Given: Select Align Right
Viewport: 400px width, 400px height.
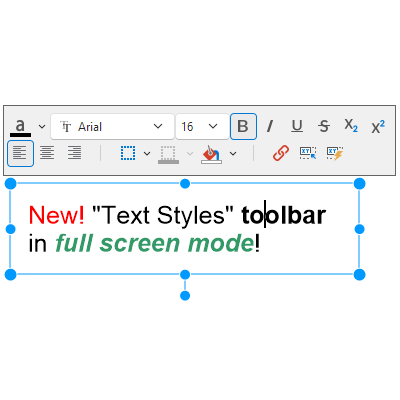Looking at the screenshot, I should click(74, 153).
